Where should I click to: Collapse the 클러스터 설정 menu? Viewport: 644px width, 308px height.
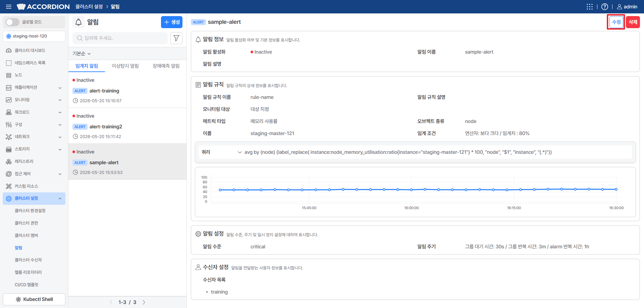point(34,198)
